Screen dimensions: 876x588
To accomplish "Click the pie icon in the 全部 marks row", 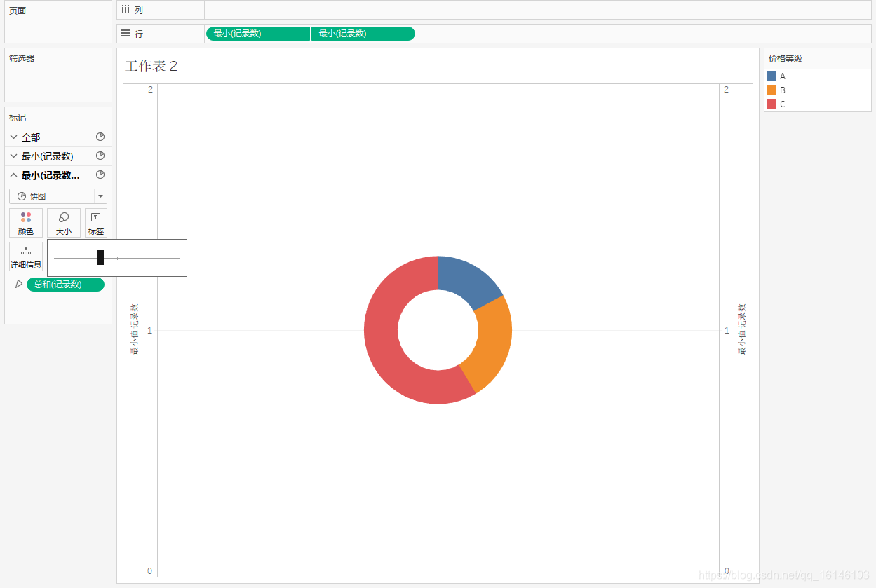I will coord(100,137).
